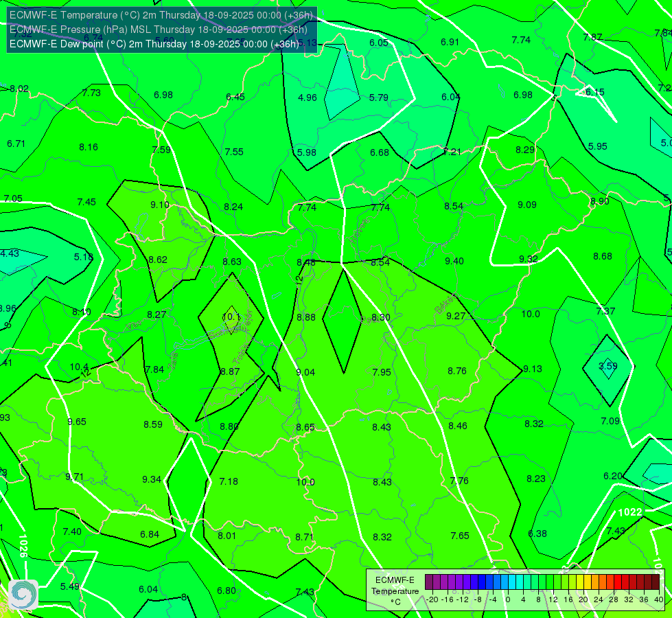Click the 6.20 temperature value

point(612,476)
